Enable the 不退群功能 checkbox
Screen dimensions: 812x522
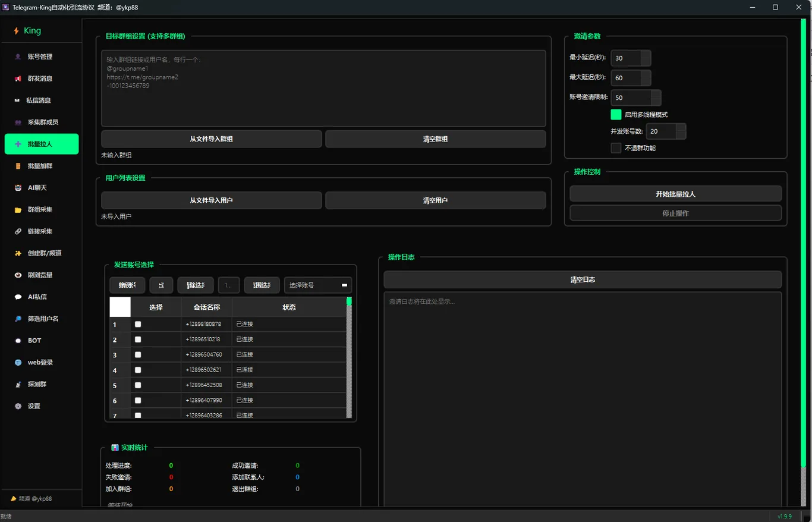pyautogui.click(x=616, y=148)
